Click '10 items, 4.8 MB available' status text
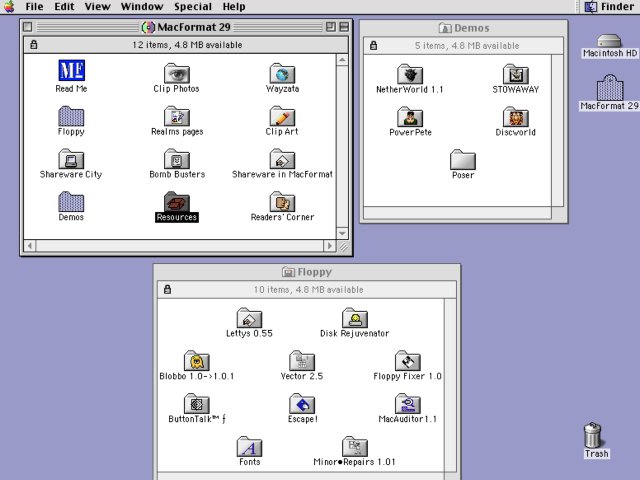Viewport: 640px width, 480px height. [x=308, y=290]
